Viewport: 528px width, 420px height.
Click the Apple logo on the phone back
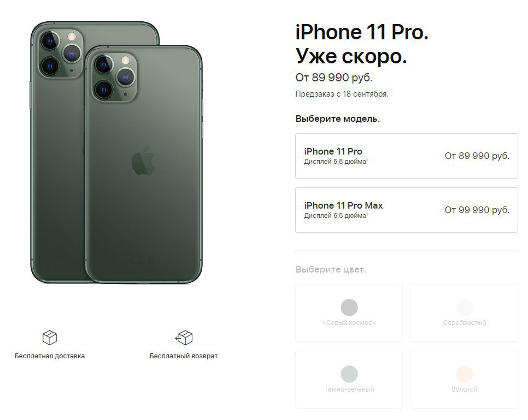(x=143, y=161)
